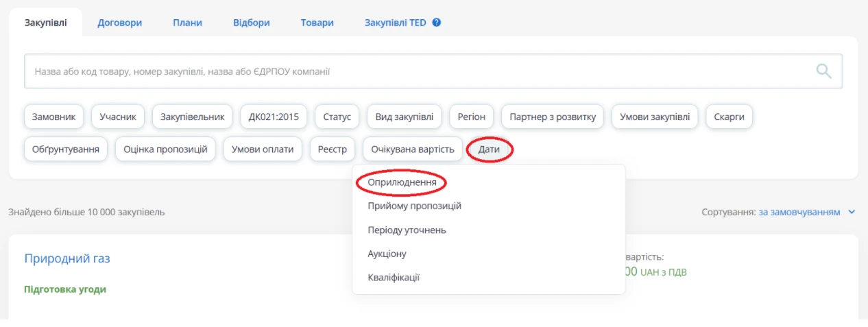Select the Відбори tab
868x327 pixels.
[x=251, y=23]
